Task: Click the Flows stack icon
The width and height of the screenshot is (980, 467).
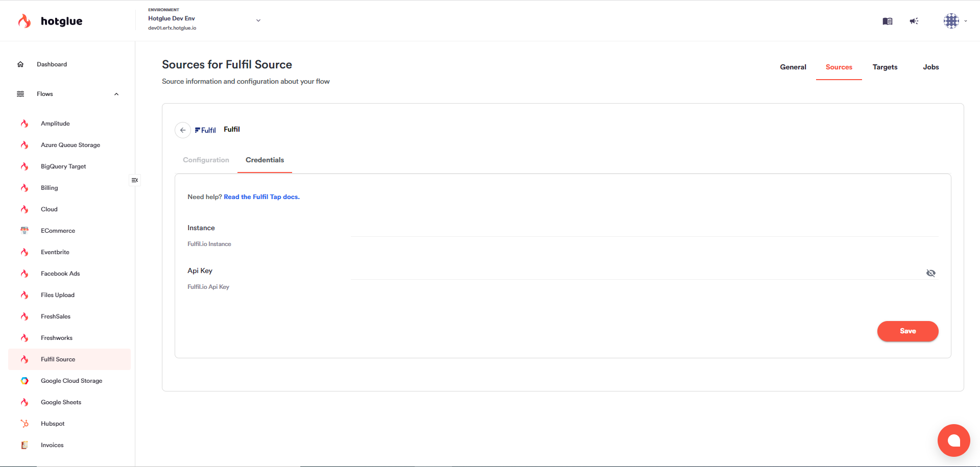Action: 20,94
